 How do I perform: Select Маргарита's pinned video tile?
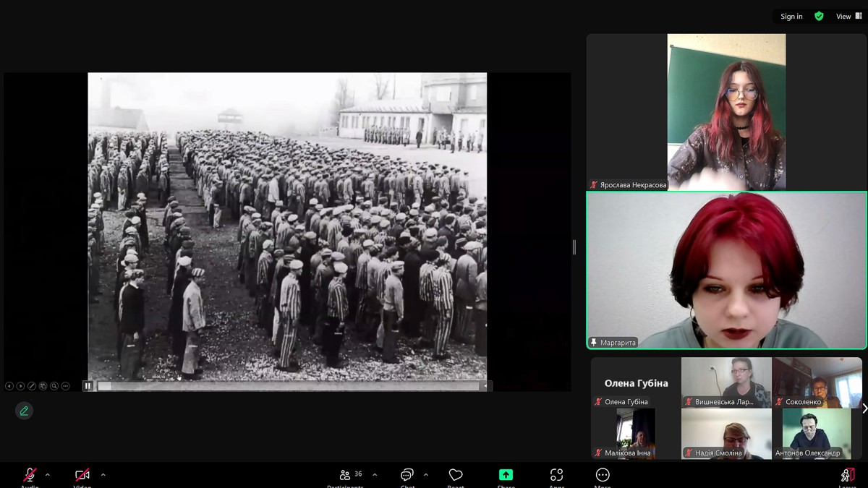(x=726, y=270)
